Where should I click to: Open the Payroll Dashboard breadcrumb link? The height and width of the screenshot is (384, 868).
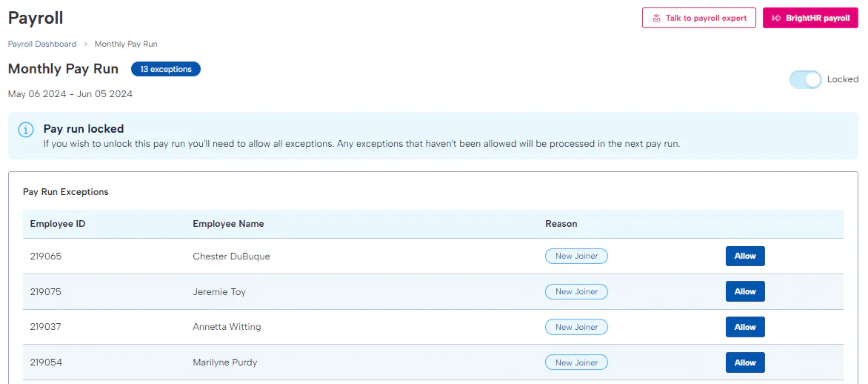tap(42, 44)
